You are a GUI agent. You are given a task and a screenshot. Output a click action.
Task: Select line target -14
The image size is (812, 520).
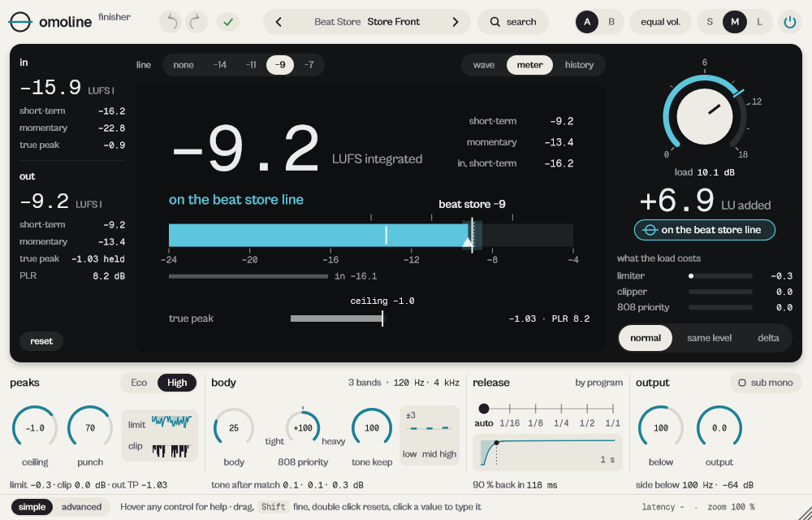pyautogui.click(x=220, y=65)
